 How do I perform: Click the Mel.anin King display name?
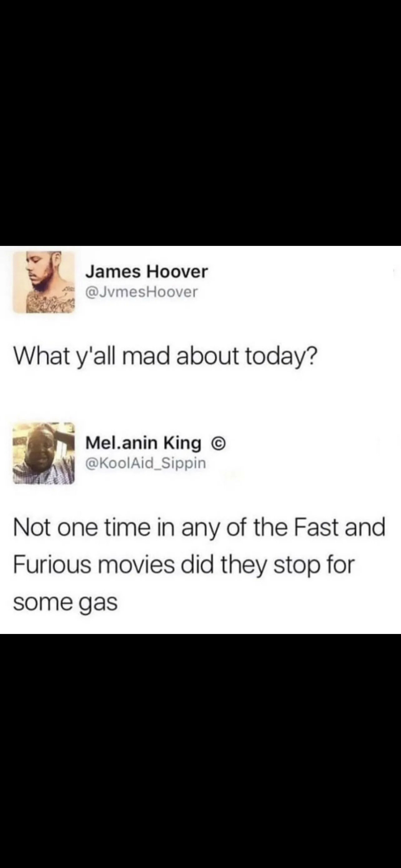coord(144,443)
